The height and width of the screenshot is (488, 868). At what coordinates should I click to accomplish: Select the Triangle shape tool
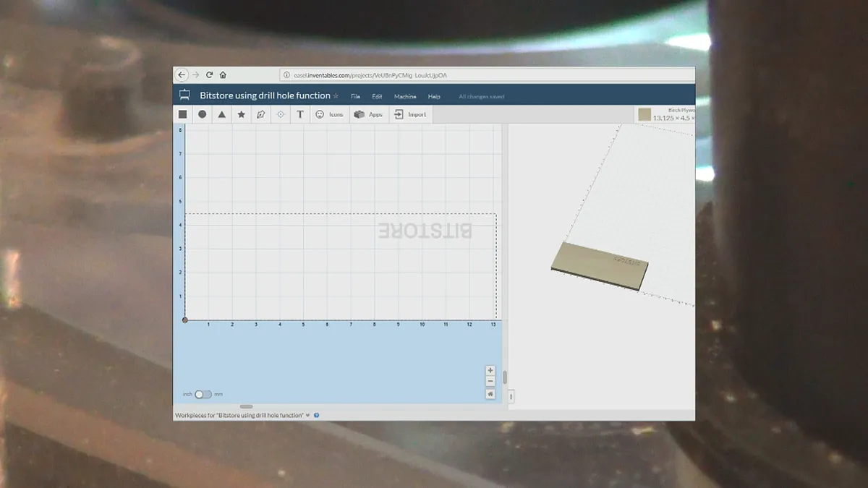(x=222, y=114)
